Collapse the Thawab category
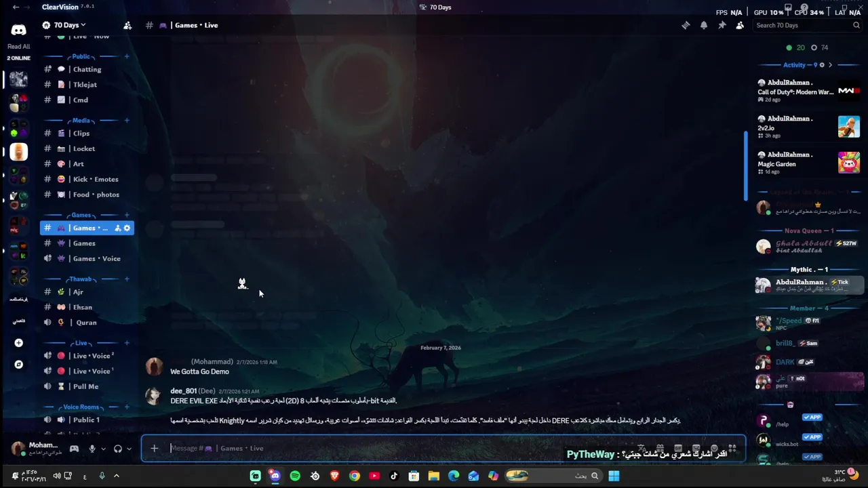Image resolution: width=868 pixels, height=488 pixels. click(81, 279)
